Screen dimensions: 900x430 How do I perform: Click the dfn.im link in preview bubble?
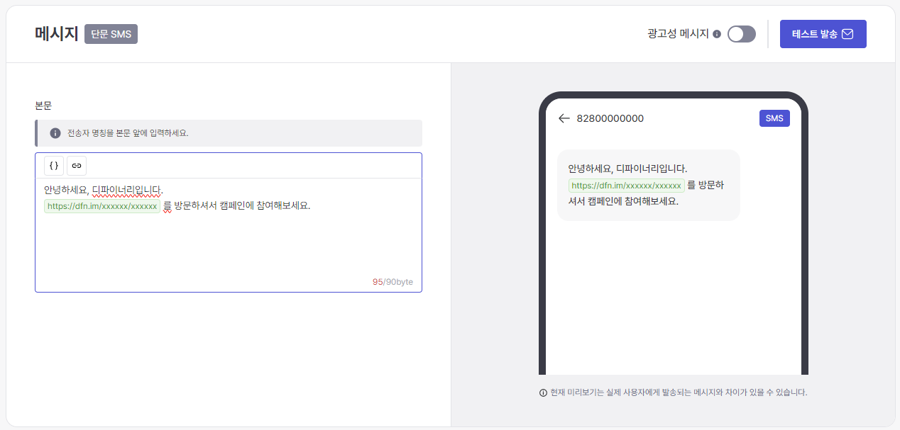626,185
